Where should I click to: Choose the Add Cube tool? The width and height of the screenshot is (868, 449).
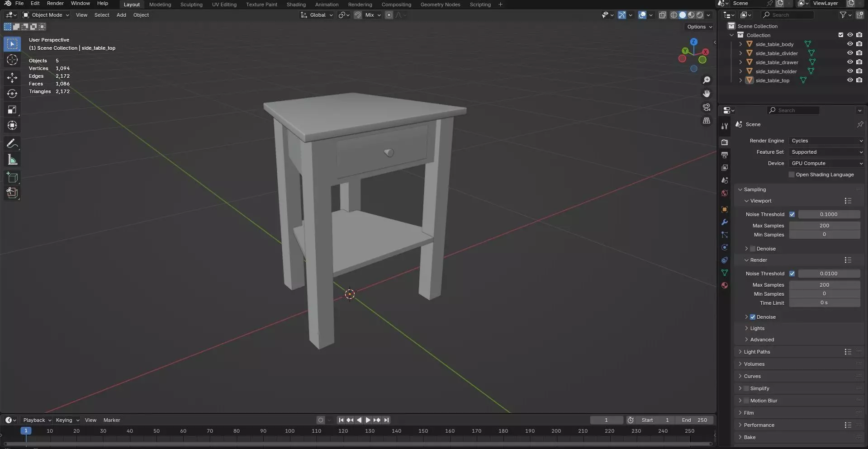click(12, 177)
